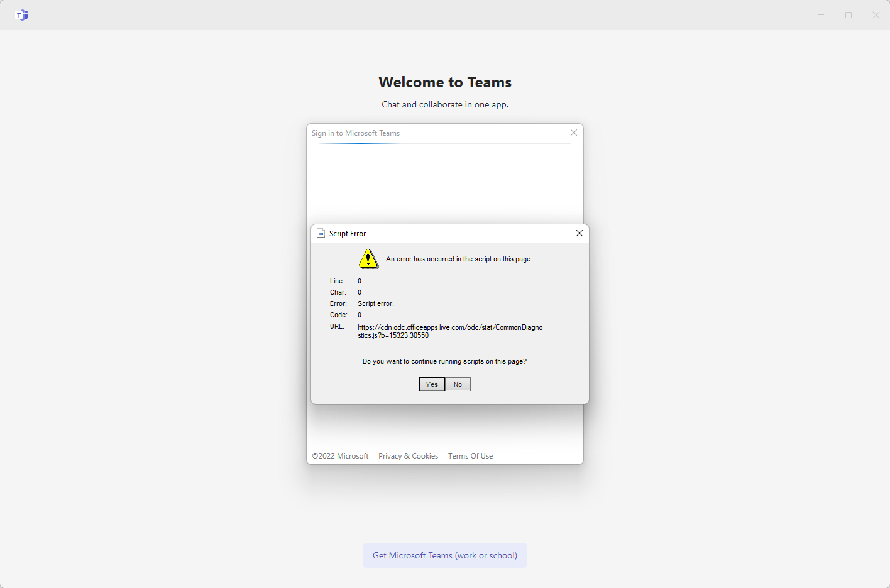Click the X icon on the Script Error dialog

(x=579, y=233)
